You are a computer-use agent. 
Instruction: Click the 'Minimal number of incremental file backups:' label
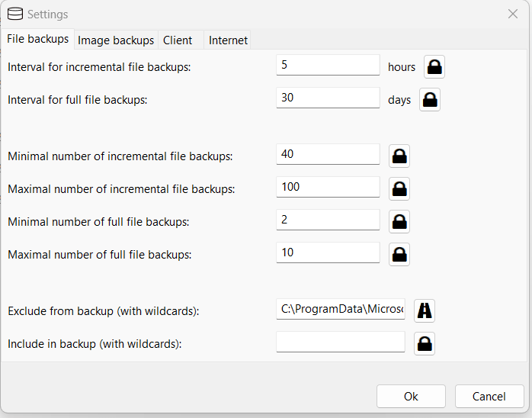click(120, 156)
